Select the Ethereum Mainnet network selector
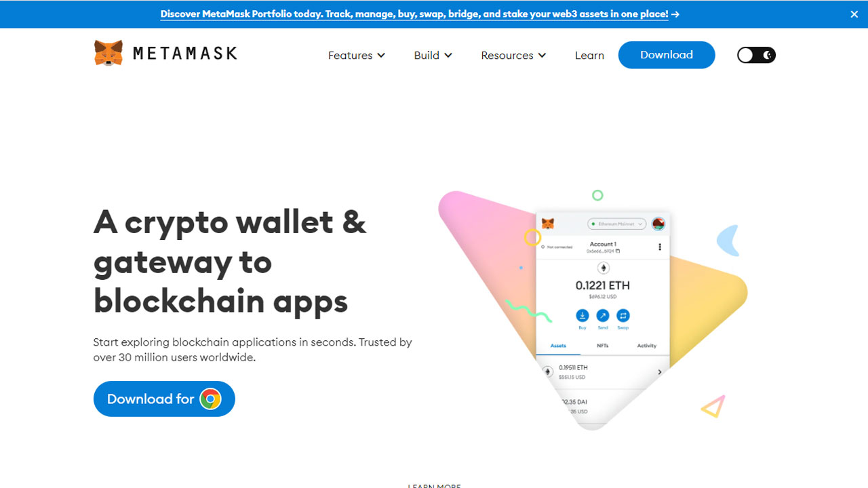This screenshot has height=488, width=868. [x=616, y=224]
